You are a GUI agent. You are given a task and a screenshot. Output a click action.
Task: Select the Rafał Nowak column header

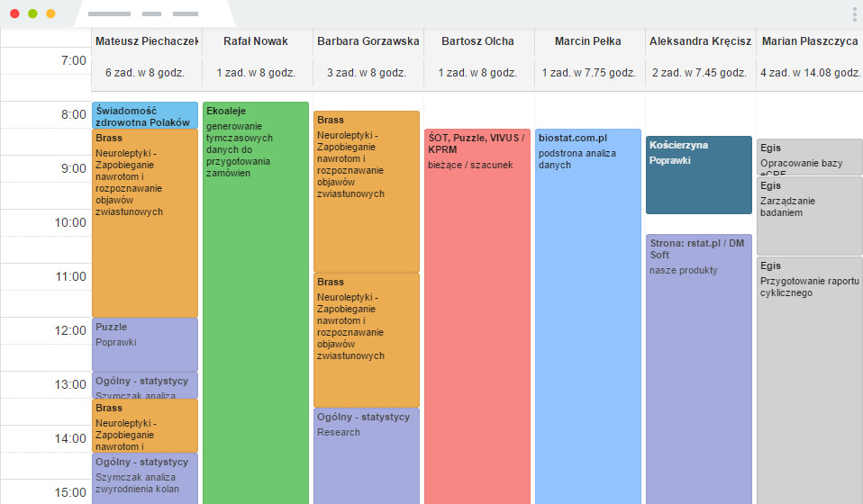(255, 41)
